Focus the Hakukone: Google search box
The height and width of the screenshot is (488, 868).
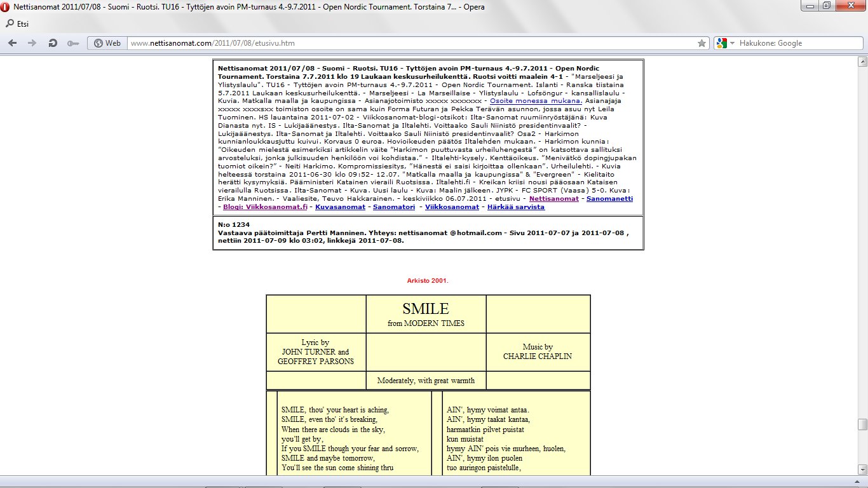(x=794, y=43)
